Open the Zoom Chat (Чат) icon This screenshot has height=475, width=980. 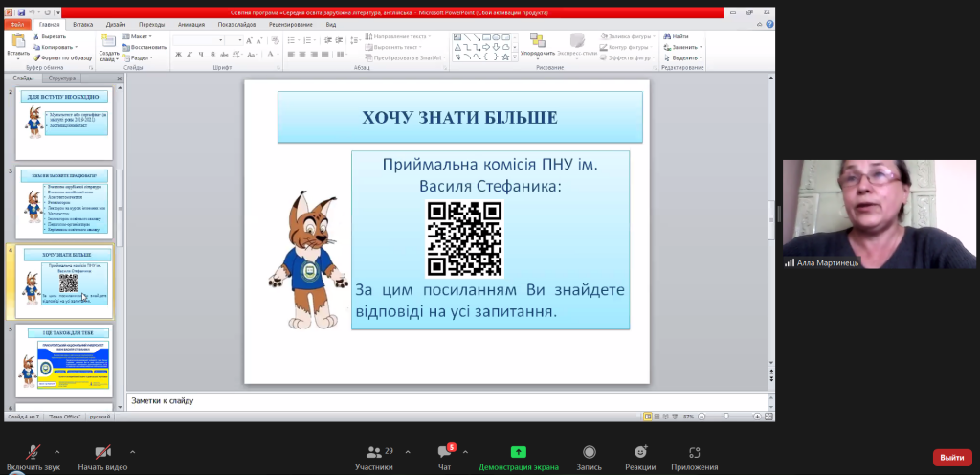pos(444,452)
